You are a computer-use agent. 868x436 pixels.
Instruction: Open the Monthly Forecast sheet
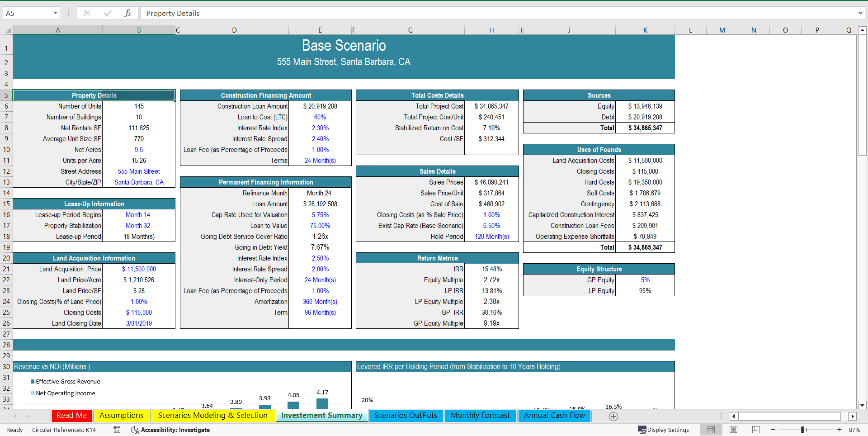pyautogui.click(x=480, y=415)
